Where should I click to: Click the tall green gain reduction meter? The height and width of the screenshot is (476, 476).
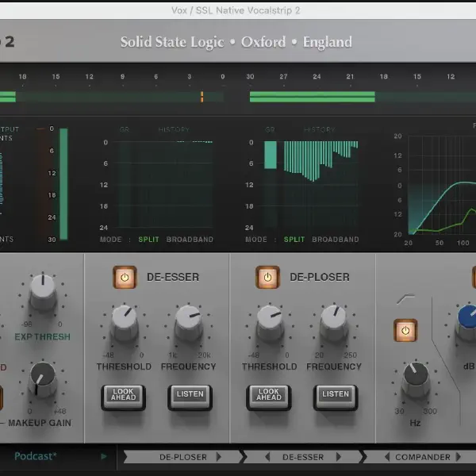coord(63,184)
